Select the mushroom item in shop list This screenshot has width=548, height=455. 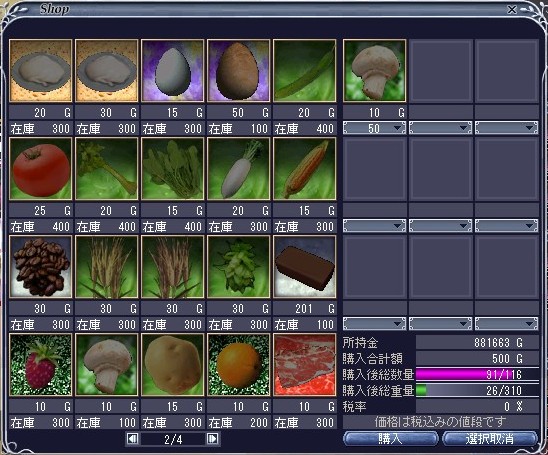[107, 364]
